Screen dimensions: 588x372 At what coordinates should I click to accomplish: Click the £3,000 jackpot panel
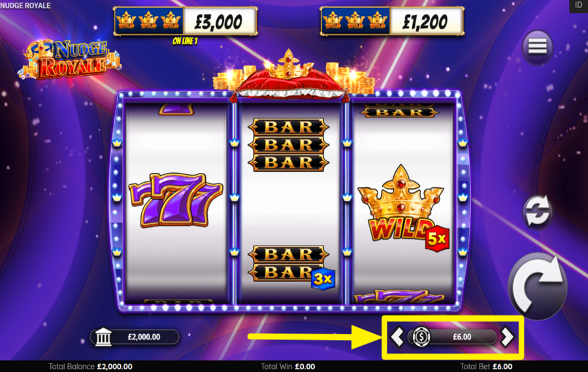coord(186,22)
